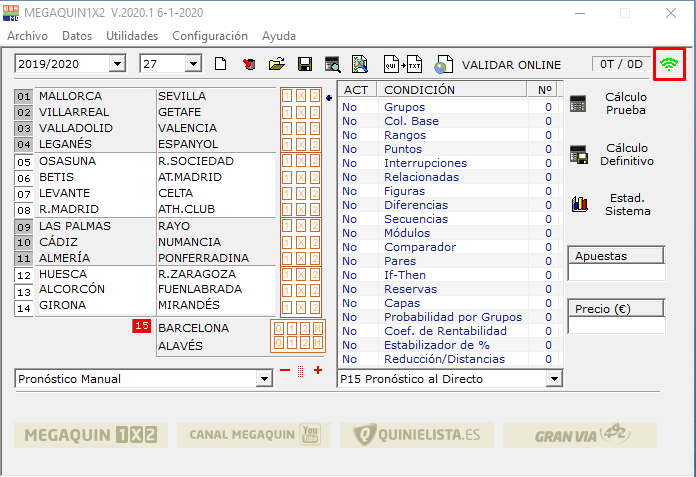The width and height of the screenshot is (696, 477).
Task: Expand the 2019/2020 season dropdown
Action: click(x=117, y=64)
